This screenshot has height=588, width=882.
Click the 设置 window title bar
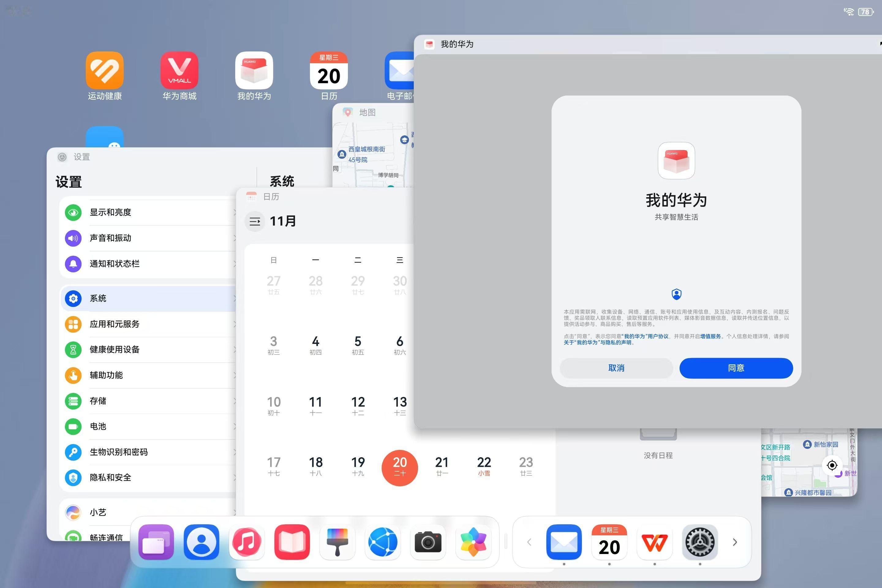pos(189,157)
